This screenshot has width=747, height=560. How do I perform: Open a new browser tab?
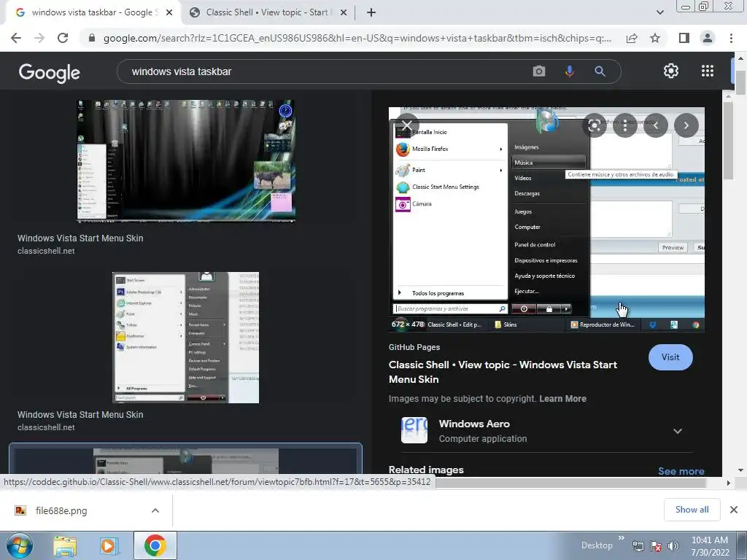(371, 13)
